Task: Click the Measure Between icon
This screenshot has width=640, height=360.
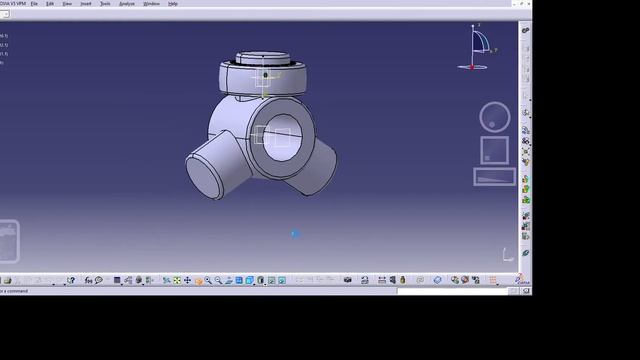Action: pos(382,280)
